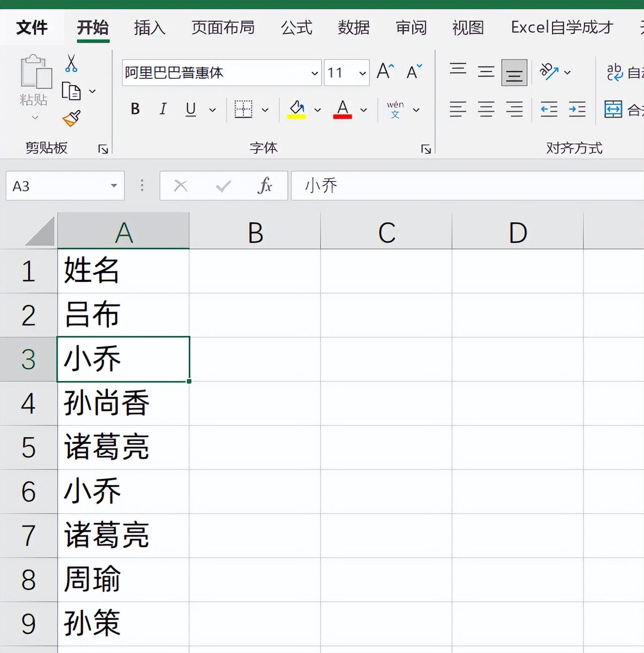Viewport: 644px width, 653px height.
Task: Toggle bottom align button
Action: pyautogui.click(x=514, y=72)
